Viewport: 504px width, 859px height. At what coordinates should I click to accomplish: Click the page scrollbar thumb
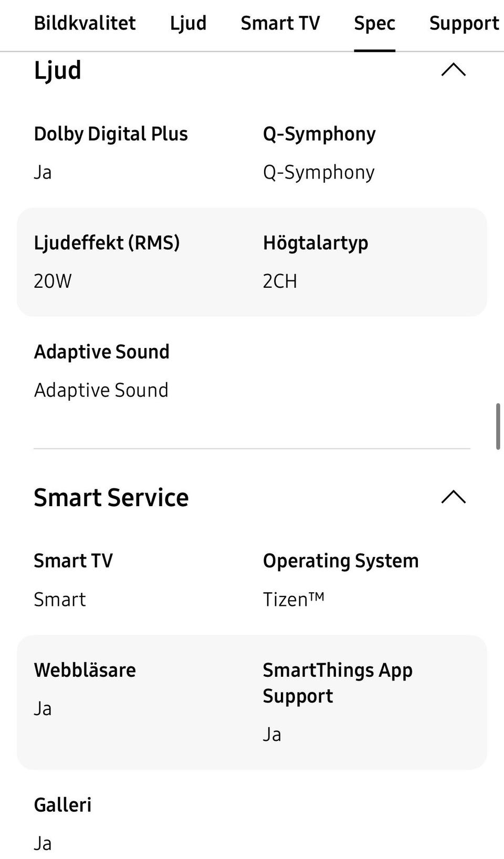coord(498,426)
